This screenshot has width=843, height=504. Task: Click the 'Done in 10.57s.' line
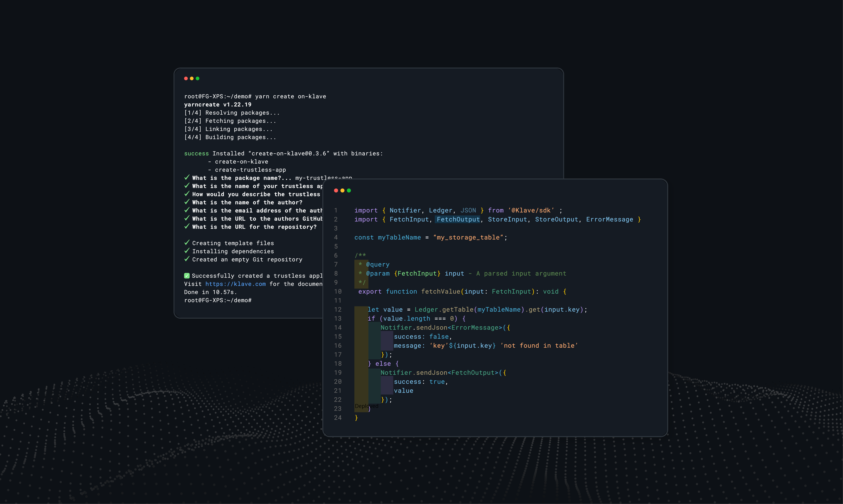[x=210, y=292]
